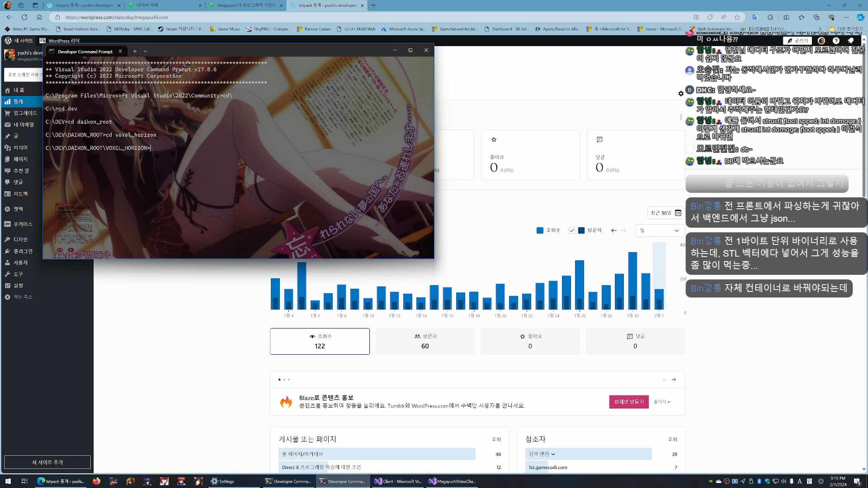Open the 플러그인 (Plugins) sidebar menu
Viewport: 868px width, 488px height.
23,251
